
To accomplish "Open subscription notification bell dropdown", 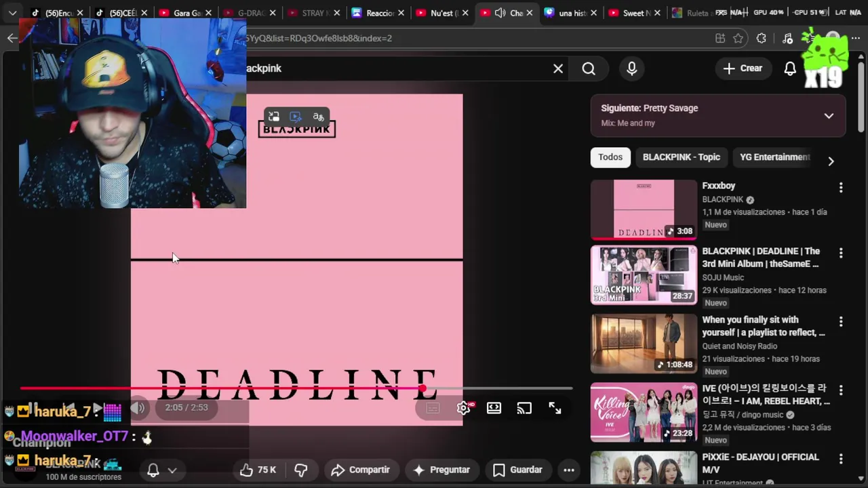I will point(162,470).
